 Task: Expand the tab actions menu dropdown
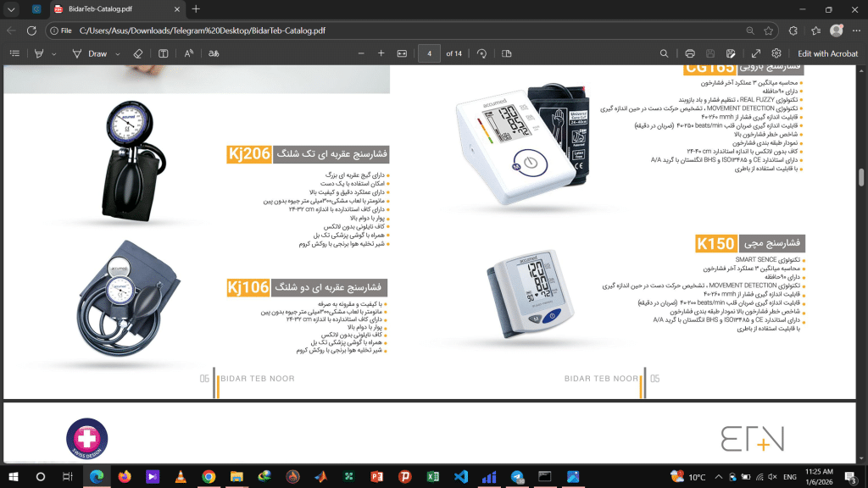click(x=11, y=9)
